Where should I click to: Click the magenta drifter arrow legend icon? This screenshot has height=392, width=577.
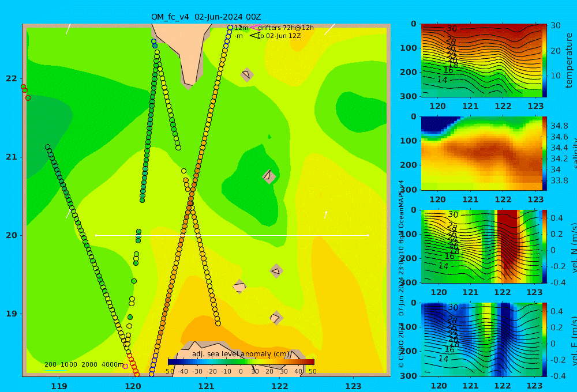254,28
